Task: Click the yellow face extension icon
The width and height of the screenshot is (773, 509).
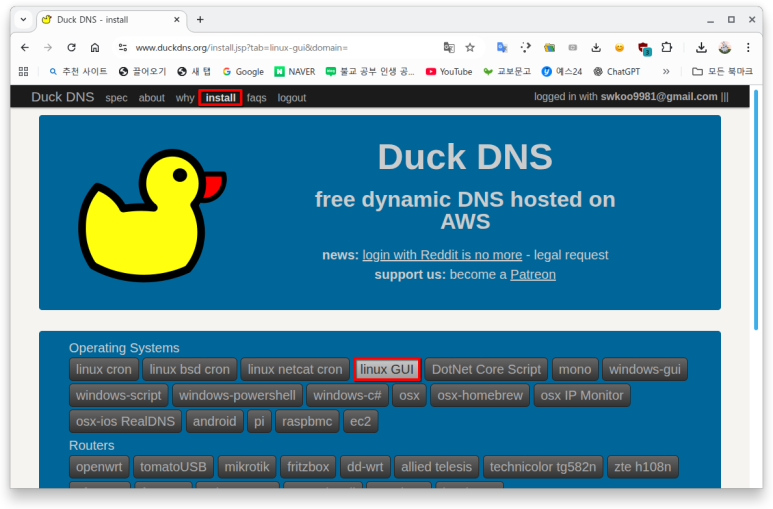Action: (619, 47)
